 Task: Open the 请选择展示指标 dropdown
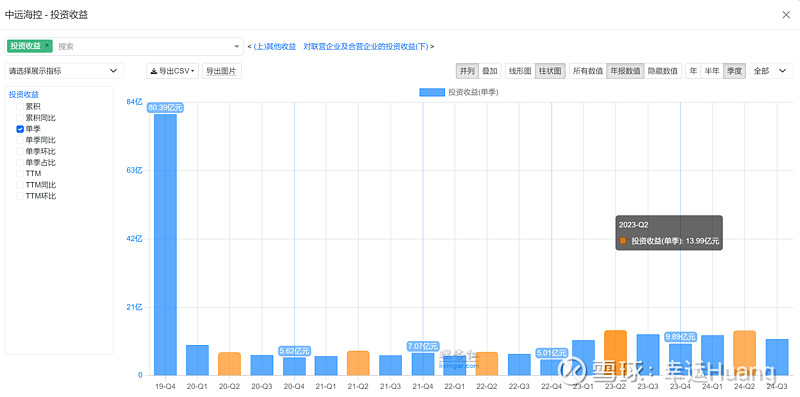(64, 71)
